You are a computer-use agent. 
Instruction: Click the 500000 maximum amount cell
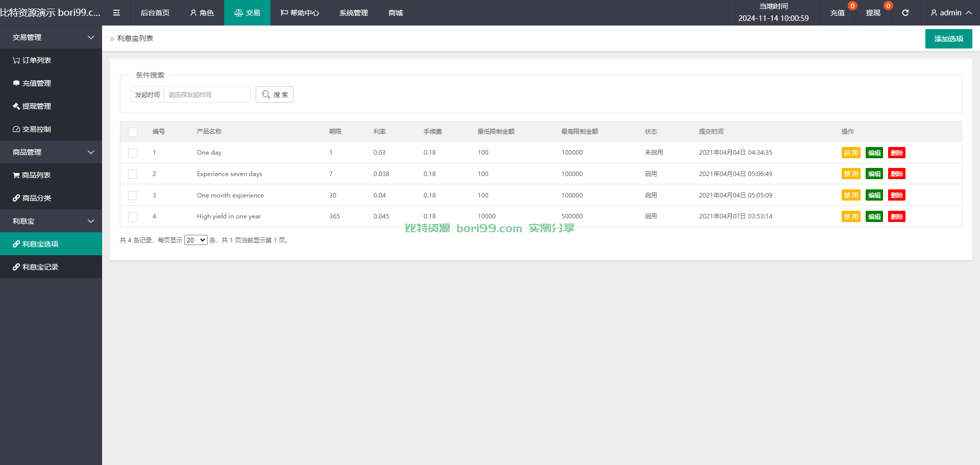[x=572, y=216]
